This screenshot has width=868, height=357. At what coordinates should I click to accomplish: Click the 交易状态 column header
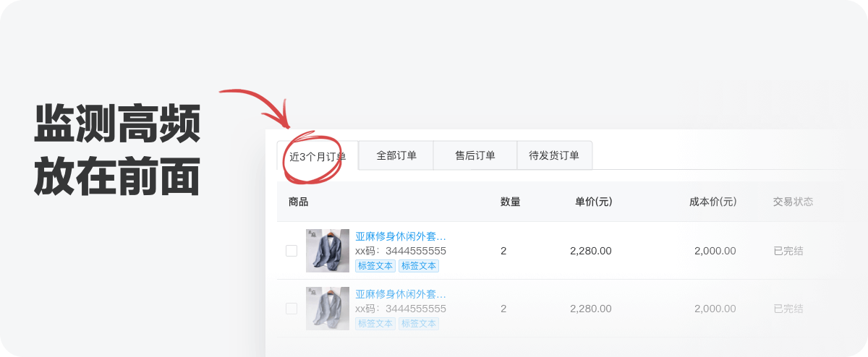[793, 202]
